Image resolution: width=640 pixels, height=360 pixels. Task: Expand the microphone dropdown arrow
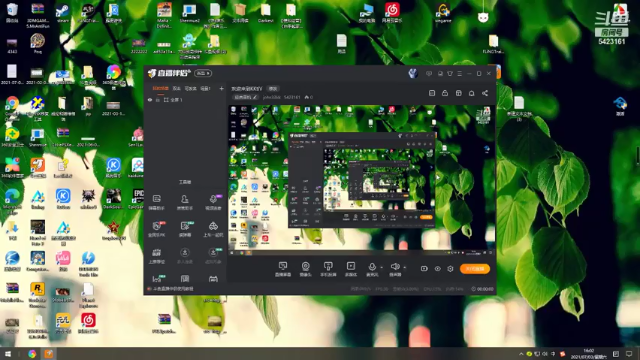coord(382,267)
